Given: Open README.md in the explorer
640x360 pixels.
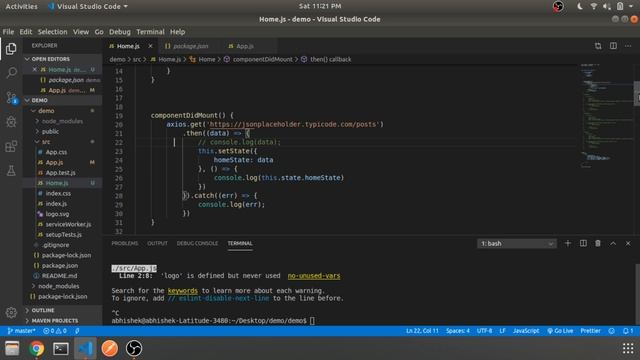Looking at the screenshot, I should (x=60, y=276).
